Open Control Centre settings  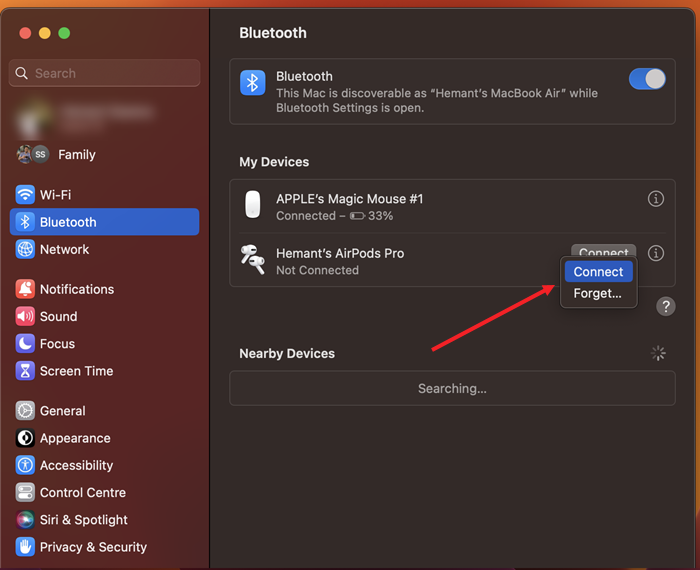[82, 493]
